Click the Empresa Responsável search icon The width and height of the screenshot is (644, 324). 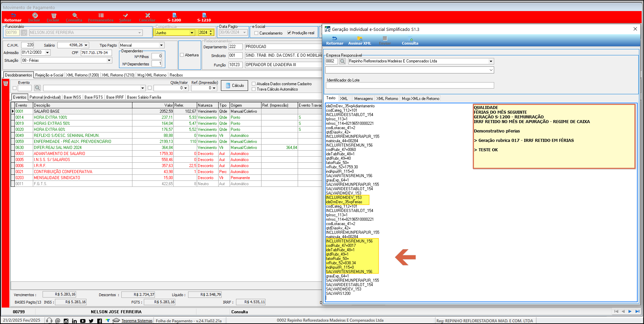click(342, 61)
